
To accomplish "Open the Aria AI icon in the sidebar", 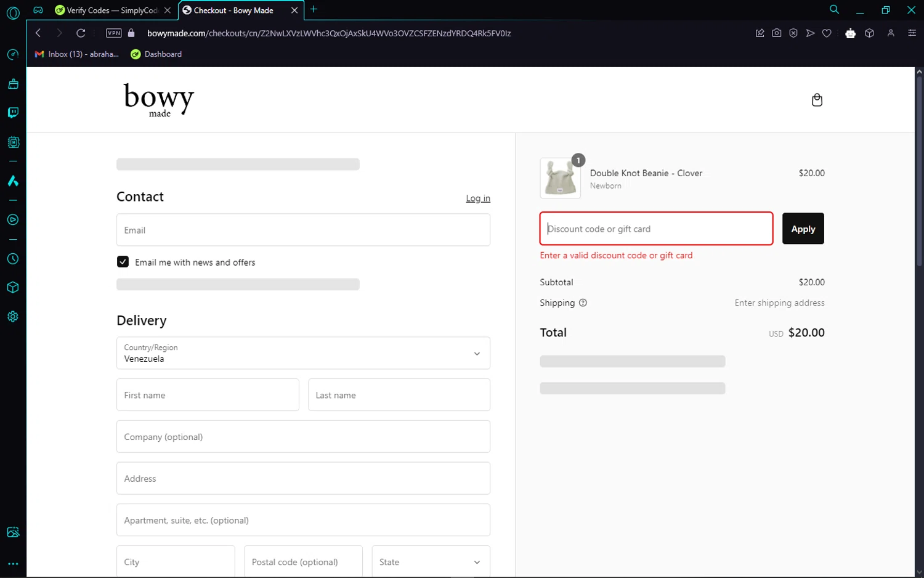I will point(13,181).
